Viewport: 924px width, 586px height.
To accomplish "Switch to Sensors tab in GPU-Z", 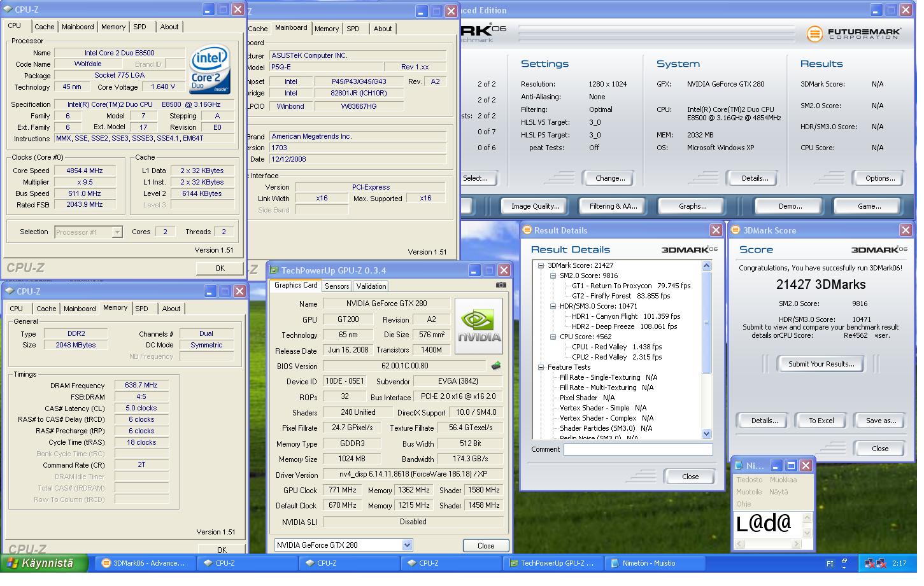I will point(337,286).
